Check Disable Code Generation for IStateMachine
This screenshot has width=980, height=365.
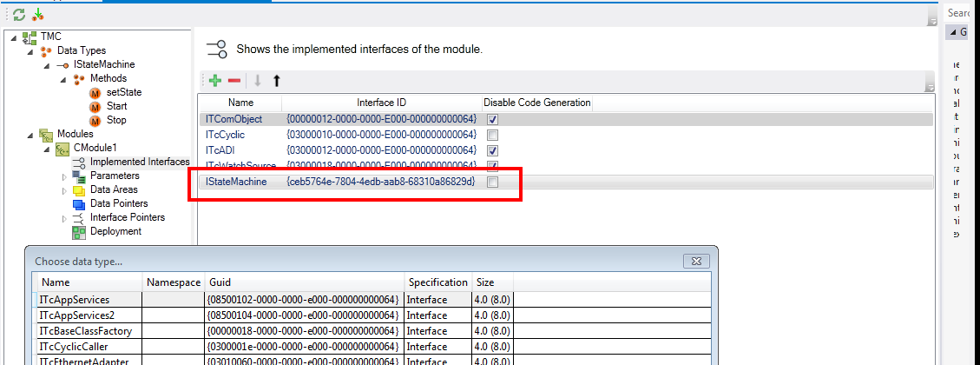tap(492, 182)
